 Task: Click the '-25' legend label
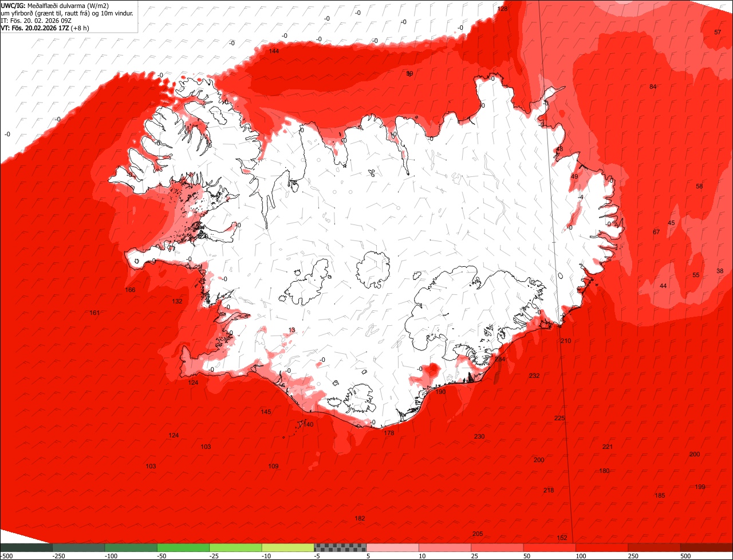(x=215, y=556)
